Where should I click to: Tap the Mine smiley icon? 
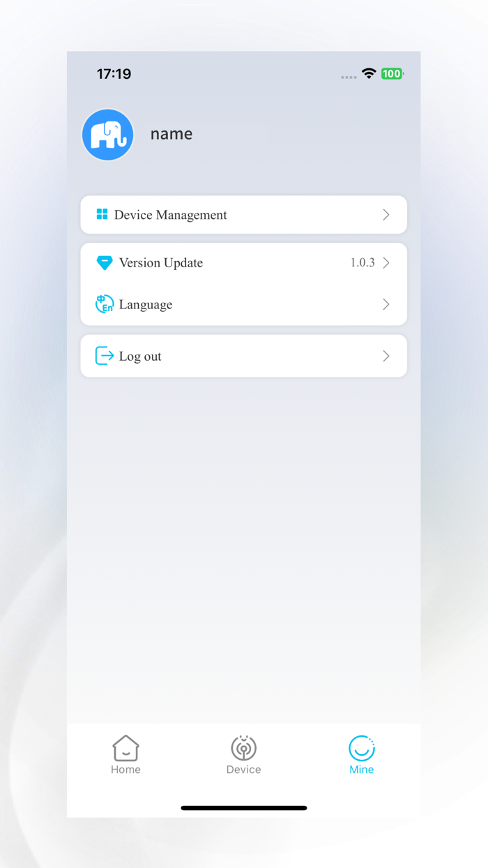(361, 748)
